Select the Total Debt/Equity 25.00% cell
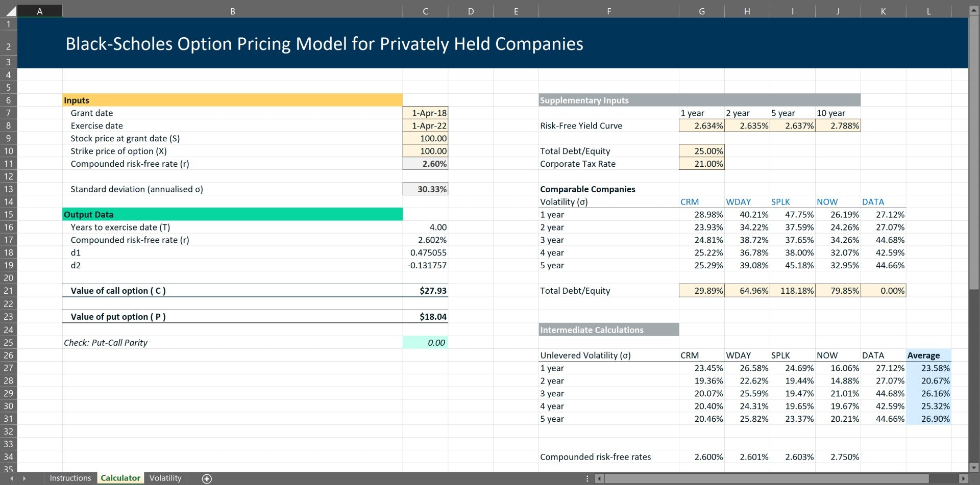 (x=702, y=151)
